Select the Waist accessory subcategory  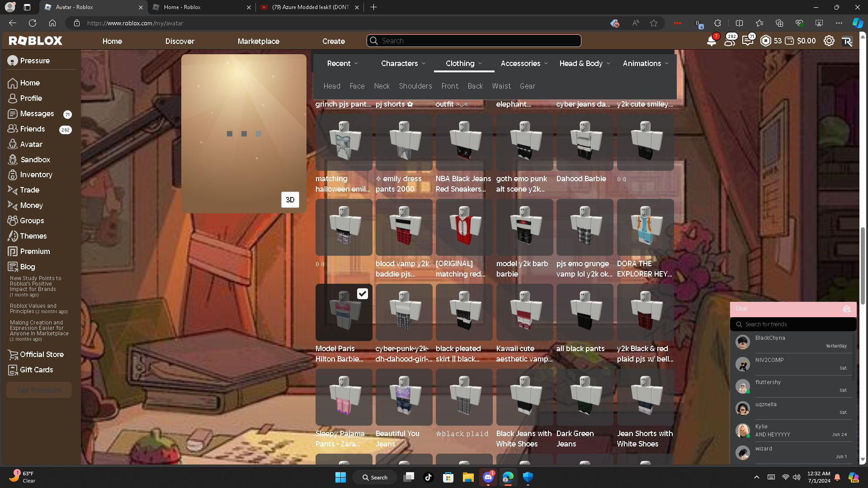coord(501,86)
